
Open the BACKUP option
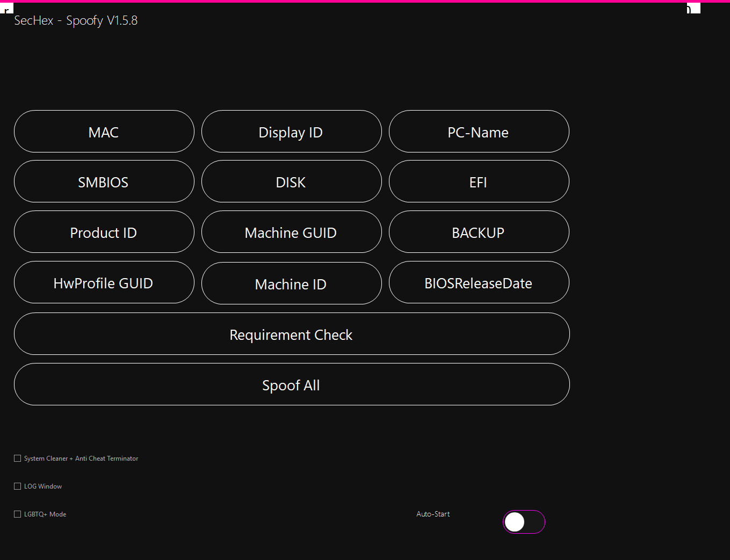click(x=479, y=232)
